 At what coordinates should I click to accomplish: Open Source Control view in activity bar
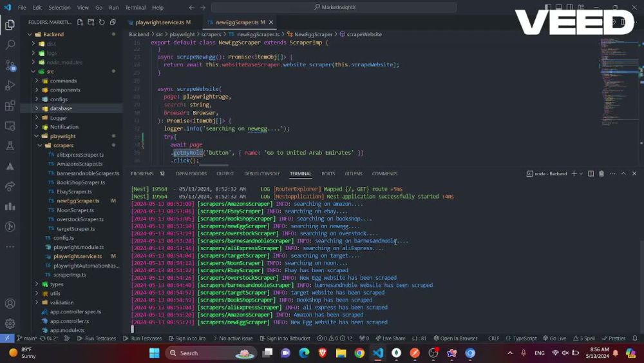pos(10,65)
